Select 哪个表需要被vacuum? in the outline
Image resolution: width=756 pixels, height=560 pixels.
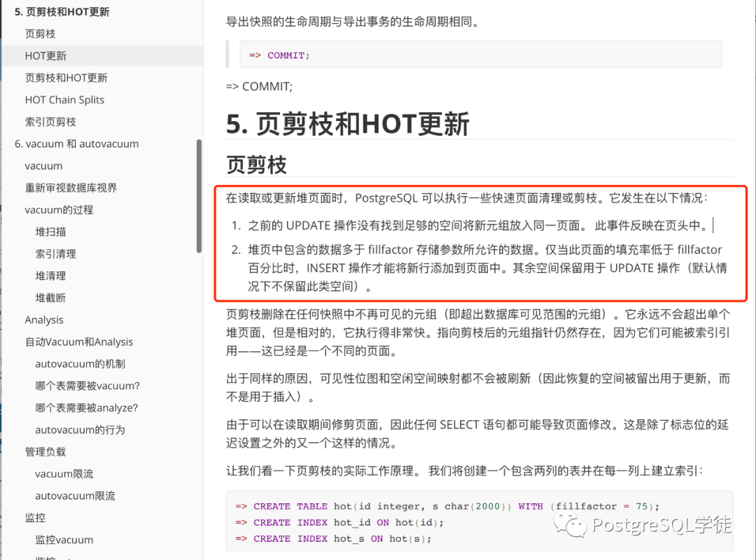[87, 386]
